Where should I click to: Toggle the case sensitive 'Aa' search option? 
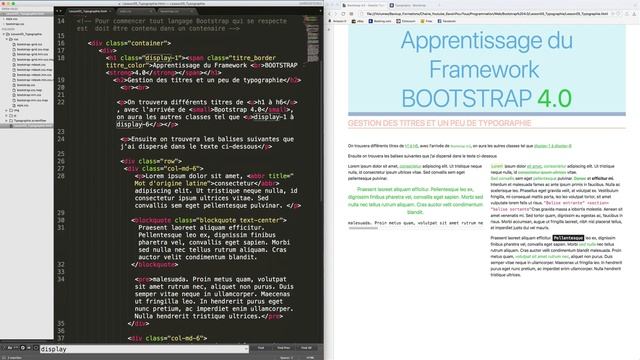click(10, 348)
